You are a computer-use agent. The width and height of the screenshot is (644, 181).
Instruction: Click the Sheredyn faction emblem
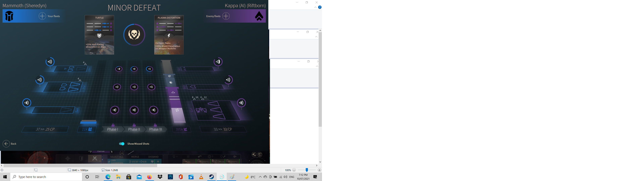9,16
